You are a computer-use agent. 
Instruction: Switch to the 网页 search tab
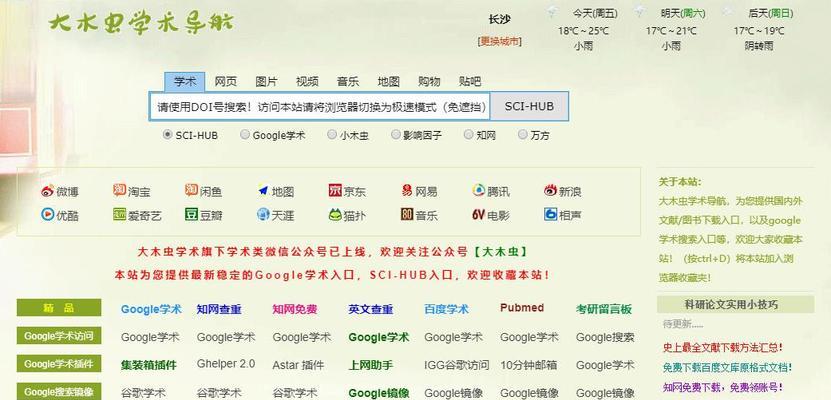click(225, 82)
